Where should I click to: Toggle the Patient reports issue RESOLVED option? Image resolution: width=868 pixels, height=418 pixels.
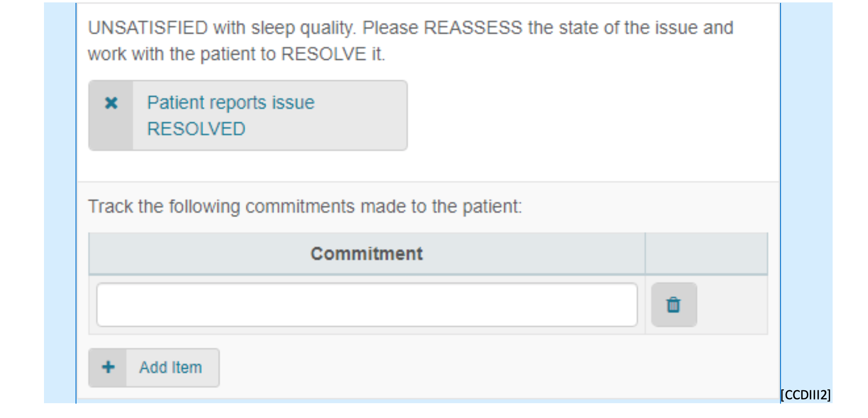(248, 115)
